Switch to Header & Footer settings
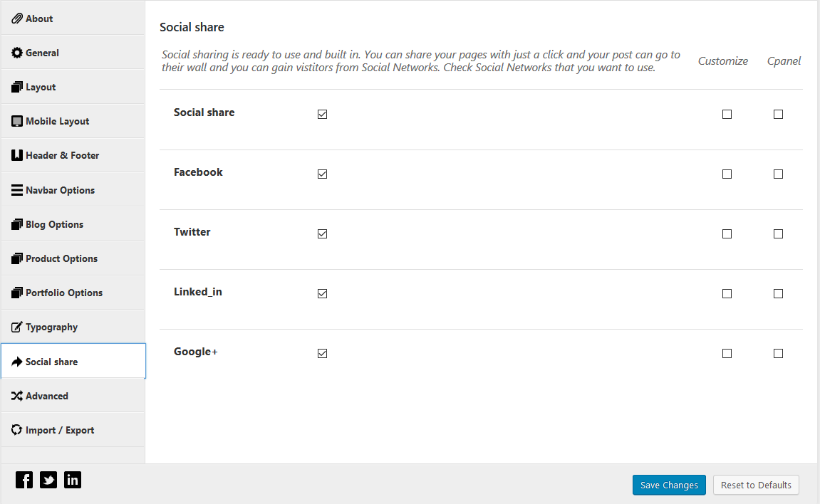 [62, 155]
